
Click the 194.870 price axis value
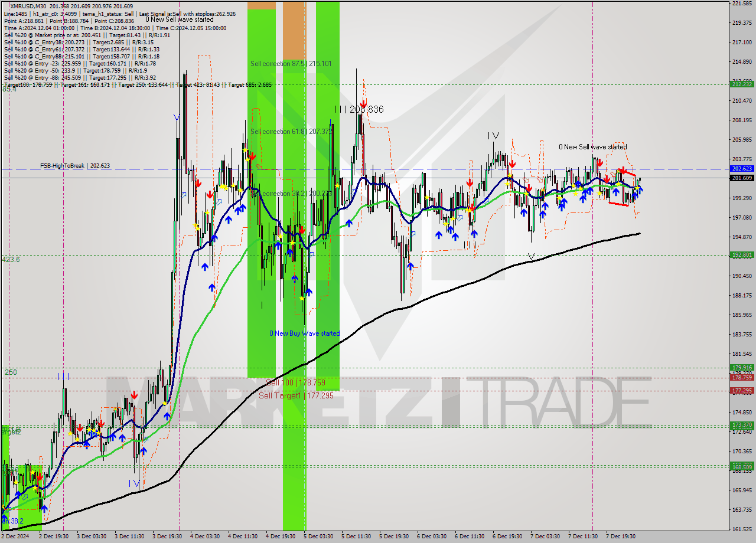coord(741,237)
